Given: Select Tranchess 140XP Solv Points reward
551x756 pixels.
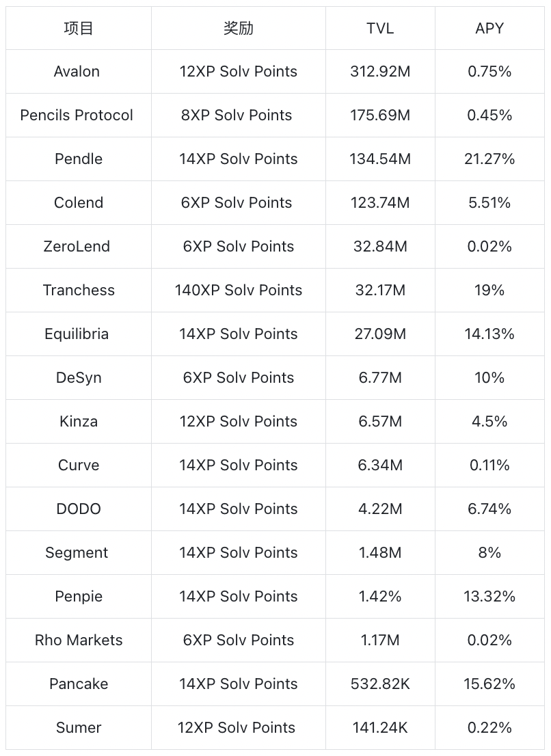Looking at the screenshot, I should tap(238, 290).
